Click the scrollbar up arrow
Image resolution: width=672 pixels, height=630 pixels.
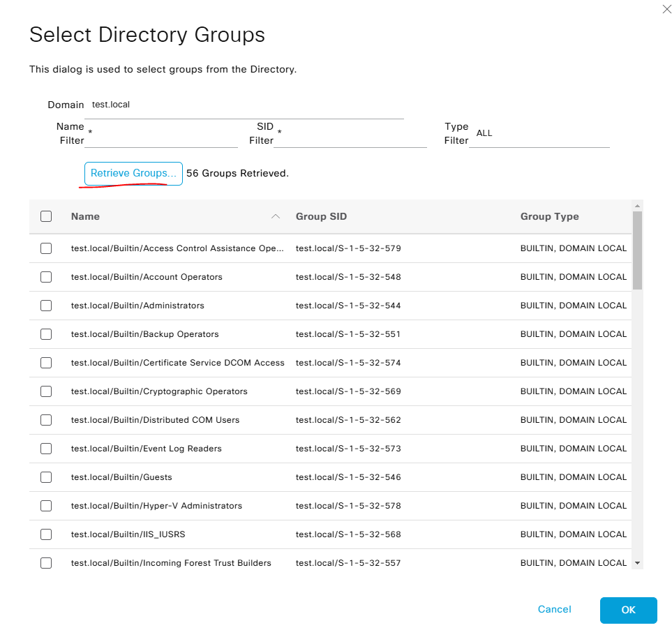(637, 206)
